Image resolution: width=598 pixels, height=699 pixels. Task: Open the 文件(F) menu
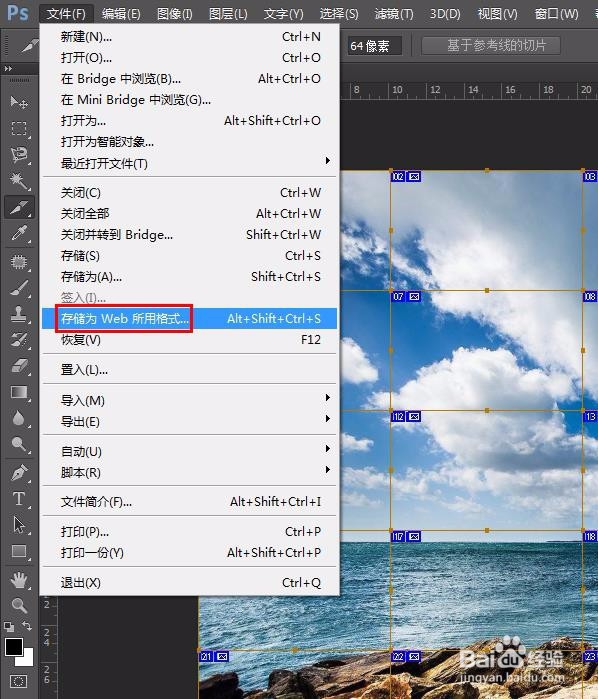pyautogui.click(x=66, y=14)
